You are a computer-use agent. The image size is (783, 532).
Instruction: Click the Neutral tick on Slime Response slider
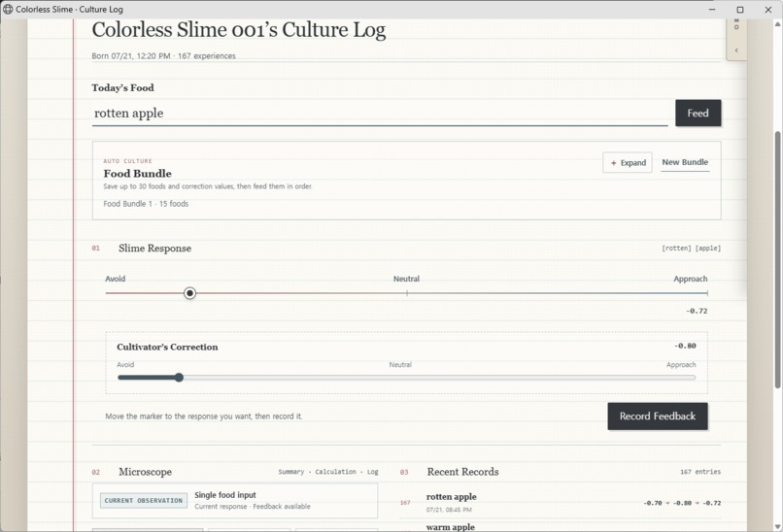pos(407,293)
